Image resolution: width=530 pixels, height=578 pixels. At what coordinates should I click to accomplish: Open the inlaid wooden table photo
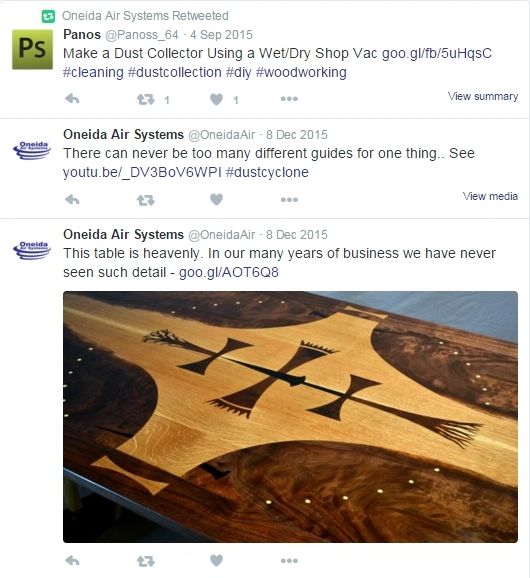290,417
